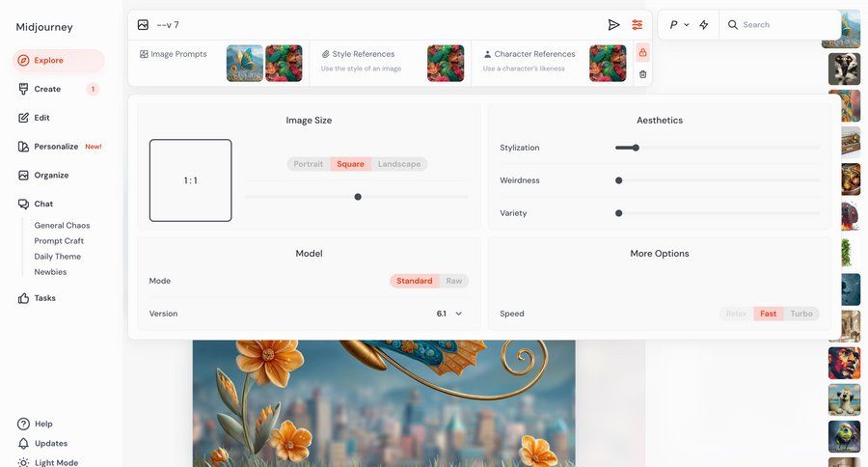Click the lock icon beside references
The height and width of the screenshot is (467, 868).
point(642,53)
